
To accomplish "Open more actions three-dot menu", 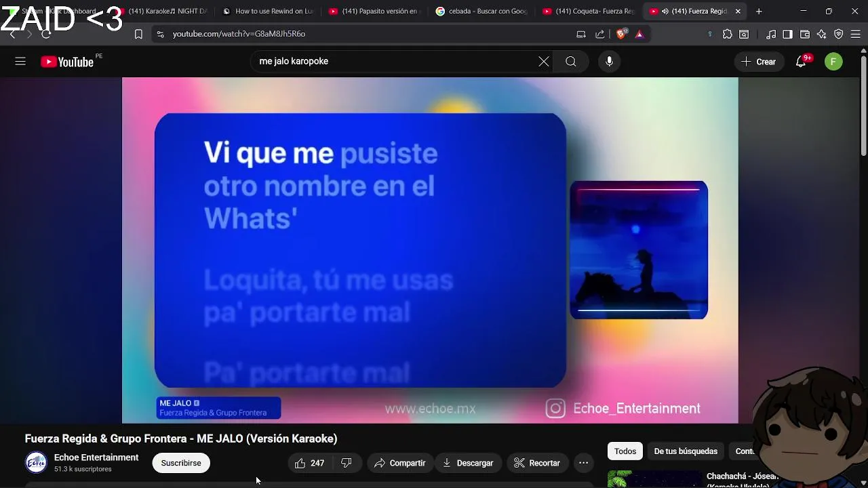I will 583,463.
